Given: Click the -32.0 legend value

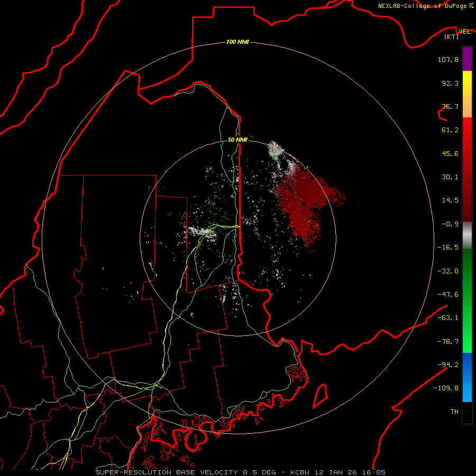Looking at the screenshot, I should coord(448,271).
